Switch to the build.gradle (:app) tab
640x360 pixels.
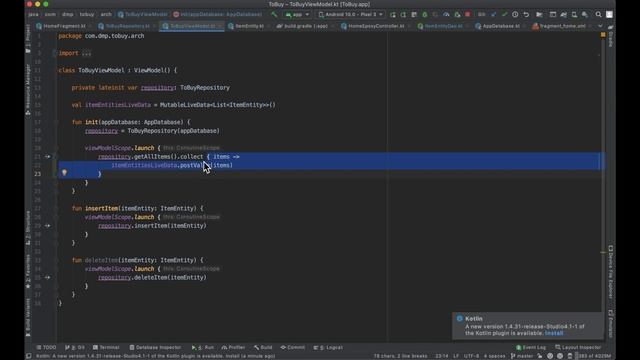(x=303, y=26)
